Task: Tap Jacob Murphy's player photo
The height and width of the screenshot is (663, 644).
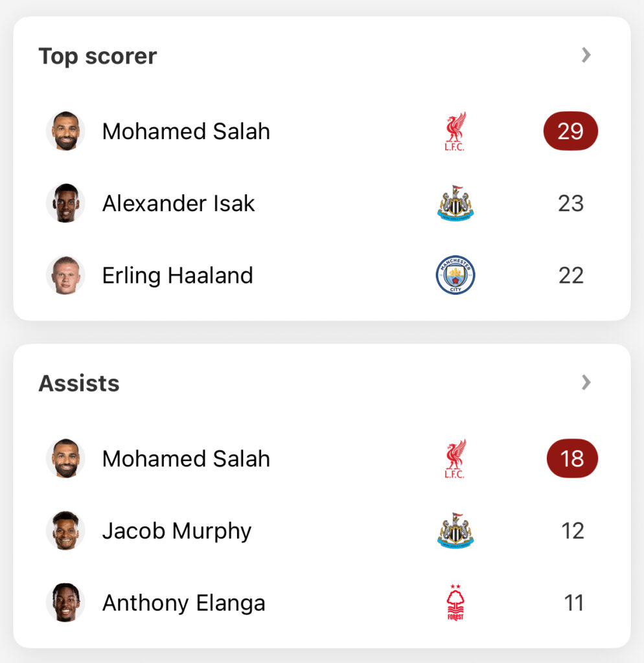Action: (65, 531)
